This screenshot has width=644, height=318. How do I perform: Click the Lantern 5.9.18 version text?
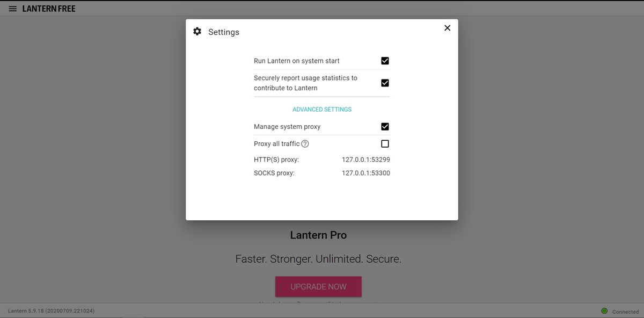coord(52,311)
